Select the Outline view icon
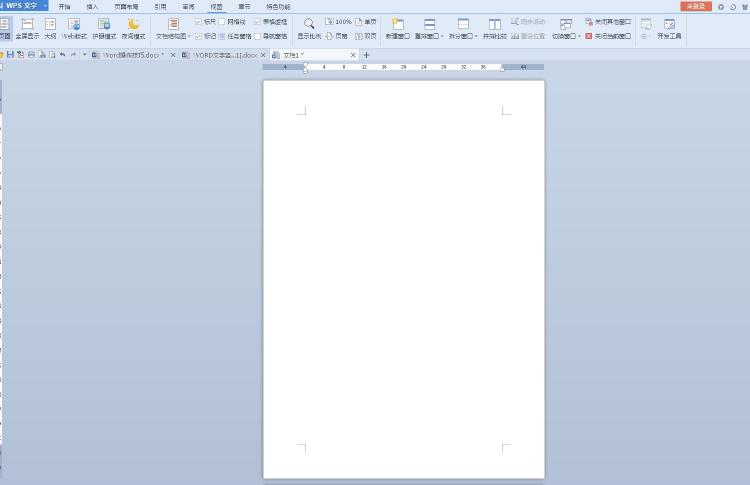This screenshot has width=750, height=485. (x=50, y=27)
